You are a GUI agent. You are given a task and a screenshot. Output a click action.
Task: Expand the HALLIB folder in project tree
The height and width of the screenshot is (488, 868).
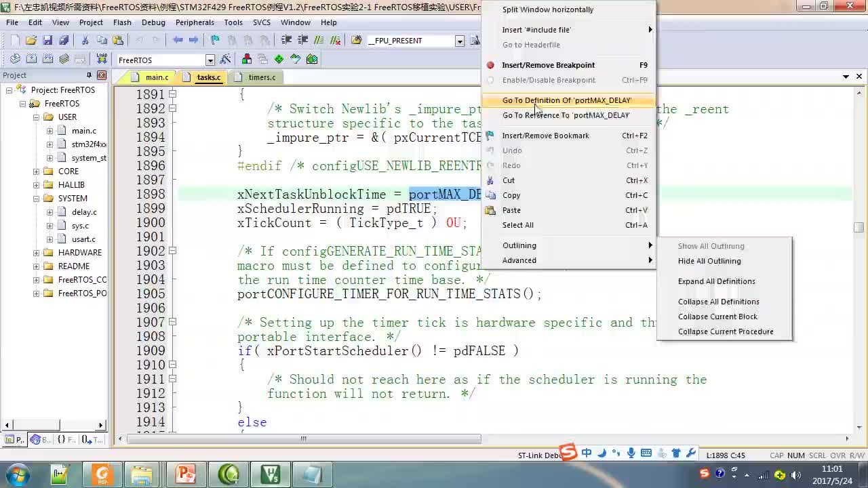[36, 185]
